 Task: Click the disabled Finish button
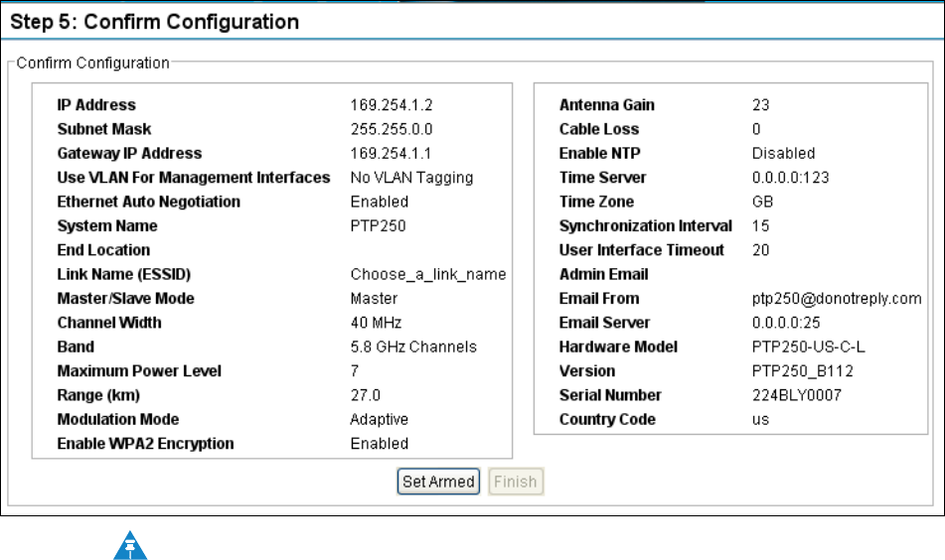[516, 482]
